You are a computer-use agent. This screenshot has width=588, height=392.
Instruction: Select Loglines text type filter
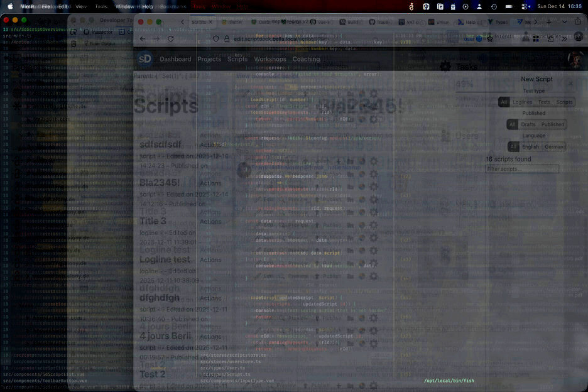[x=522, y=102]
